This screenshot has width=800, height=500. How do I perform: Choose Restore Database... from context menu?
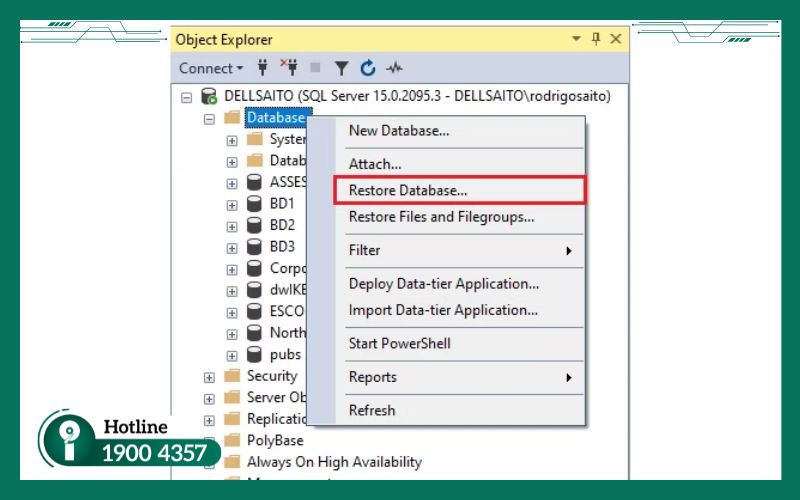click(459, 191)
